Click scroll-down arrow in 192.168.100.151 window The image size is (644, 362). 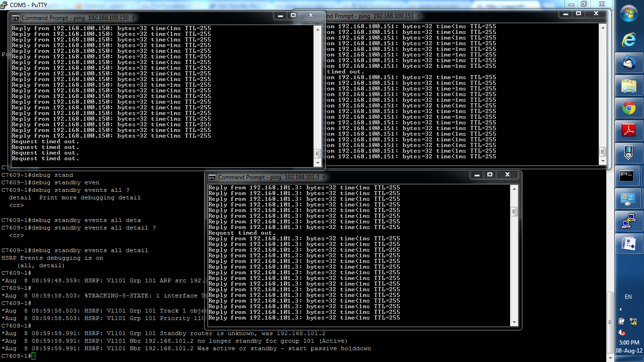coord(603,161)
